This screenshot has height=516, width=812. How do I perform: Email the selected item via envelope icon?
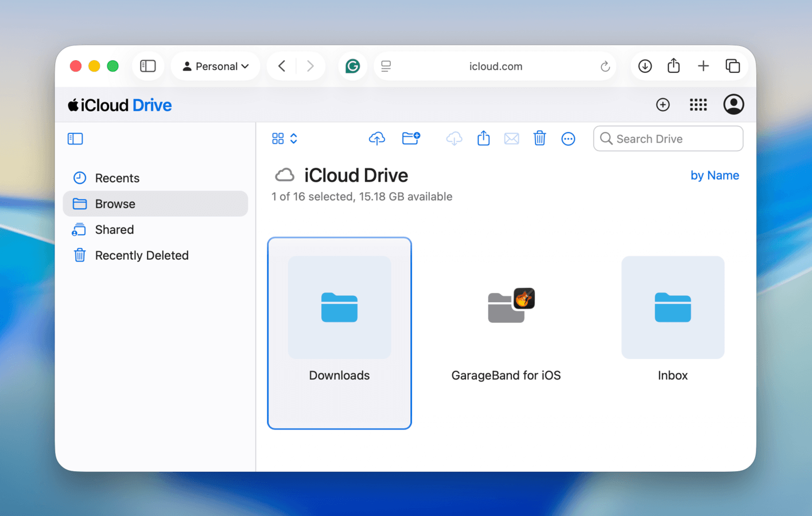click(511, 139)
